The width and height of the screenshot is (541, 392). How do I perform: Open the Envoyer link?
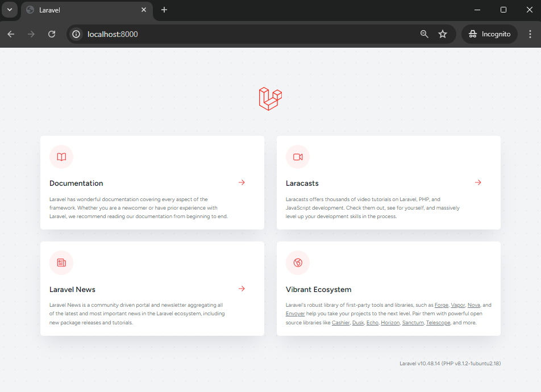click(x=295, y=314)
